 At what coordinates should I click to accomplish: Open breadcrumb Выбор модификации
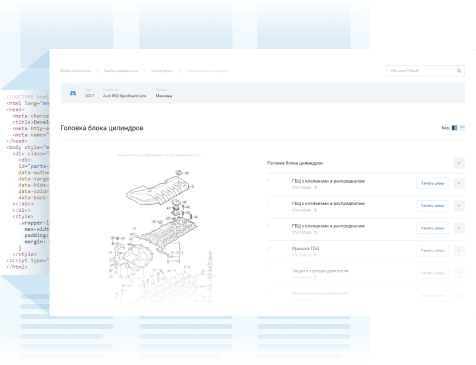point(121,71)
